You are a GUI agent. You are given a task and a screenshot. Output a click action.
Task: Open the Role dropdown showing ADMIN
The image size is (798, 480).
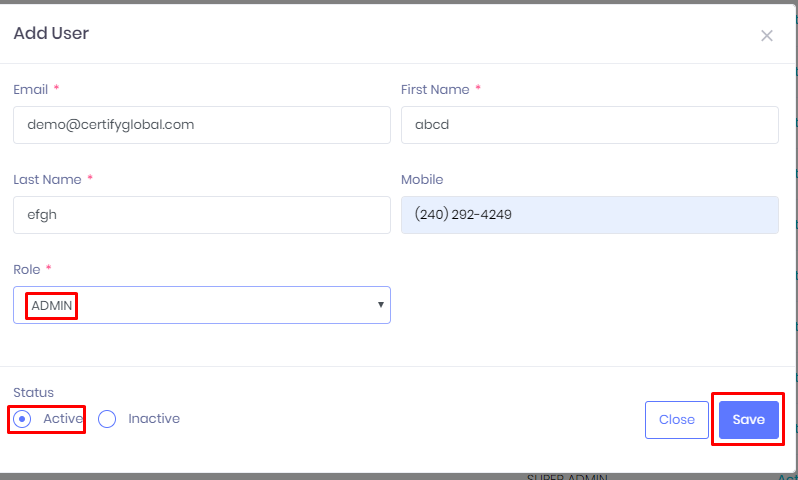tap(201, 305)
